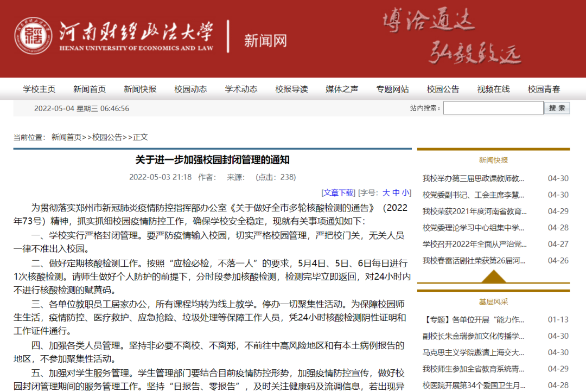The image size is (586, 392).
Task: Open 新闻快报 navigation item
Action: (140, 89)
